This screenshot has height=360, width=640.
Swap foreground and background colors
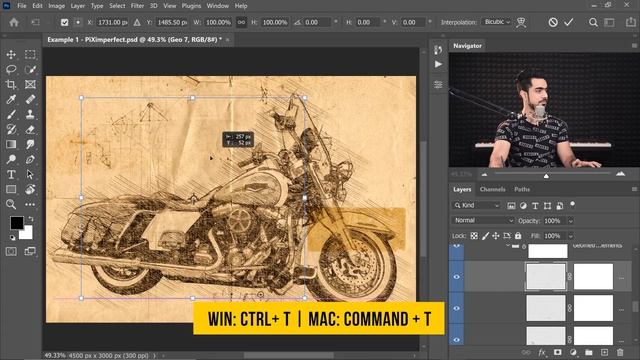pyautogui.click(x=31, y=219)
